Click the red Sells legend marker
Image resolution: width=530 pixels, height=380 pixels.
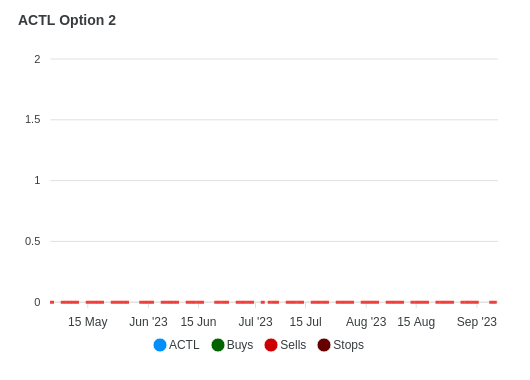(271, 345)
